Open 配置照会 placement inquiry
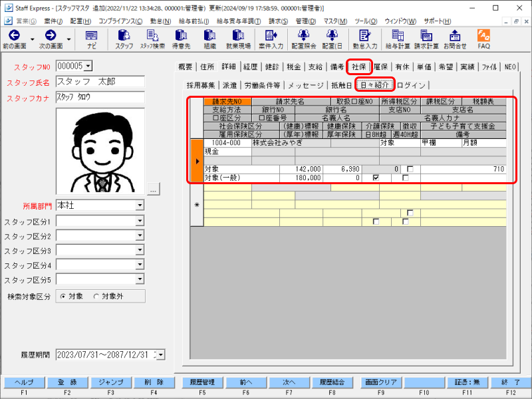Screen dimensions: 532x399 pyautogui.click(x=304, y=39)
